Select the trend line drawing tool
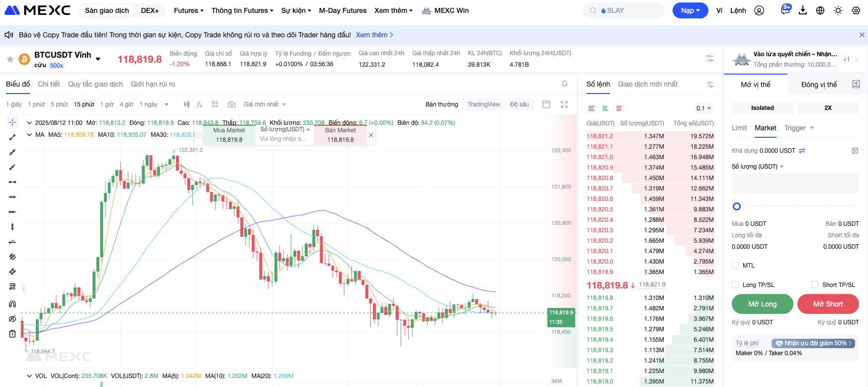The image size is (868, 387). pos(12,137)
